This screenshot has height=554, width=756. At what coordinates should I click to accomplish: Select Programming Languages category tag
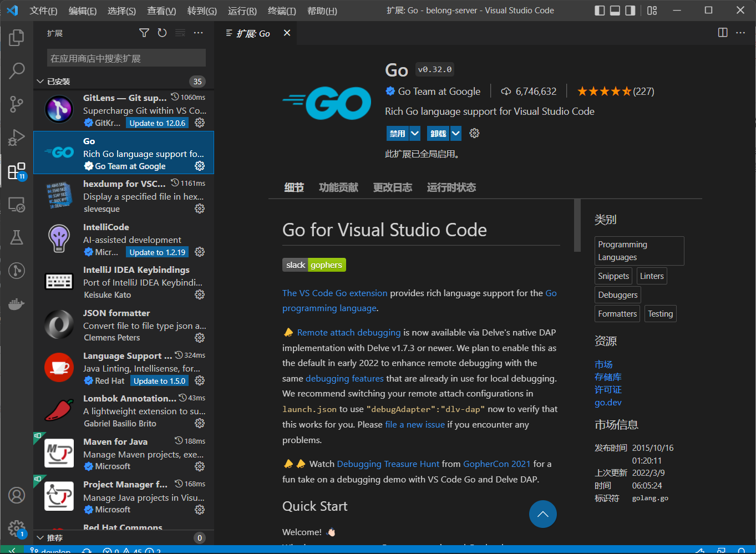[x=640, y=251]
